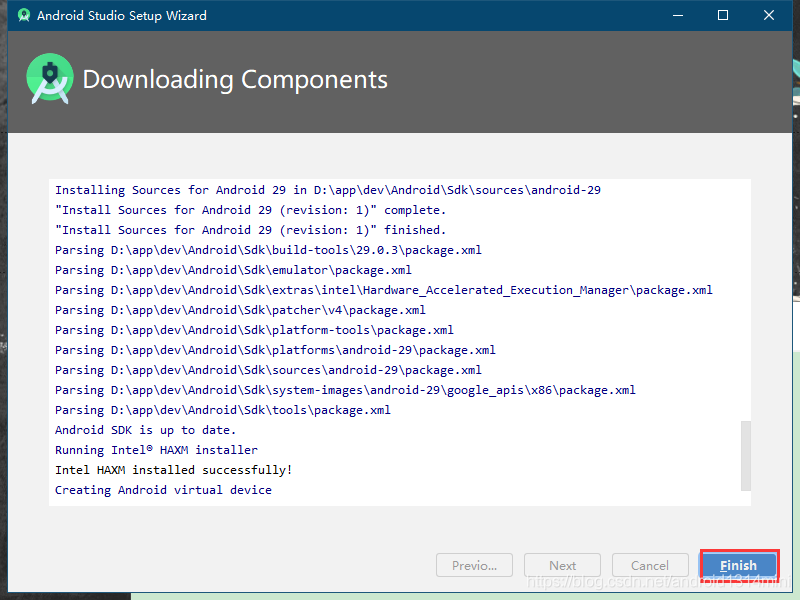The width and height of the screenshot is (800, 600).
Task: Click log line parsing emulator\package.xml
Action: point(233,270)
